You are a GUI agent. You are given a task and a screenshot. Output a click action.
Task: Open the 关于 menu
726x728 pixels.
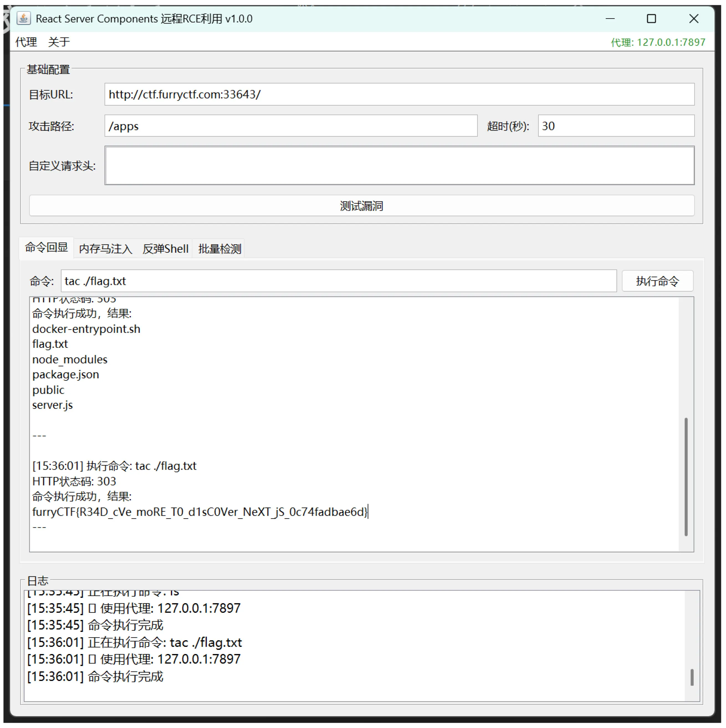pos(59,42)
